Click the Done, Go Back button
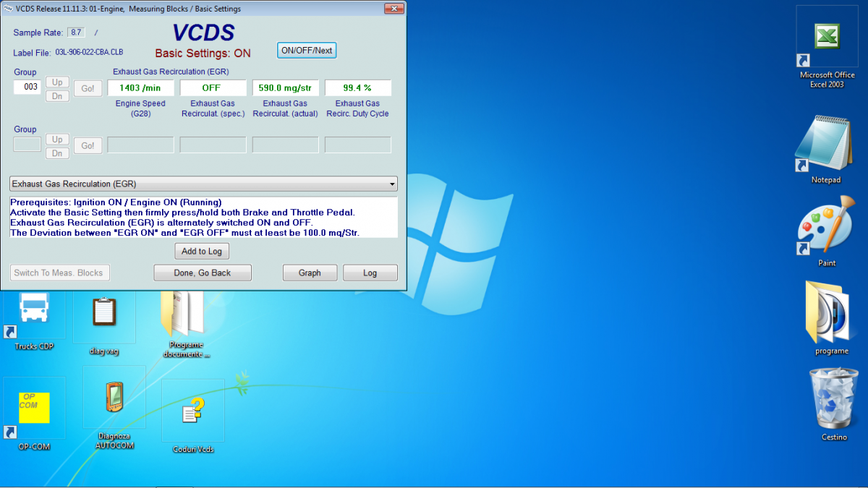Viewport: 868px width, 488px height. tap(203, 273)
